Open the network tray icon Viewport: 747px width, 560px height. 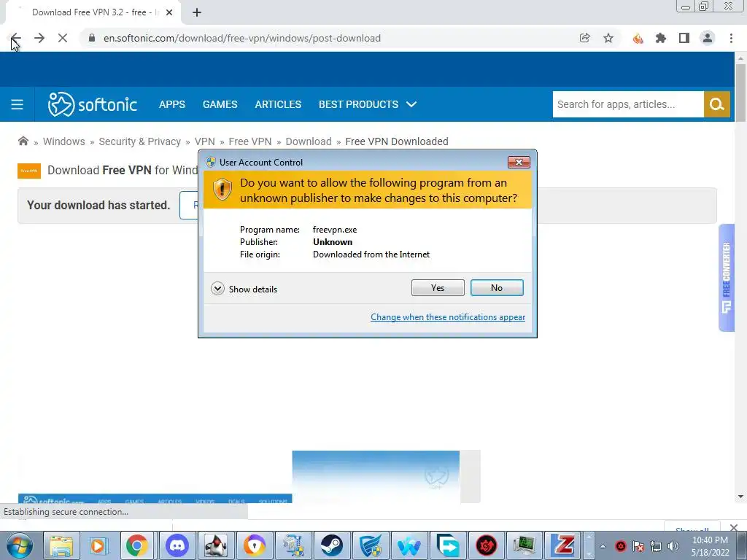tap(656, 546)
